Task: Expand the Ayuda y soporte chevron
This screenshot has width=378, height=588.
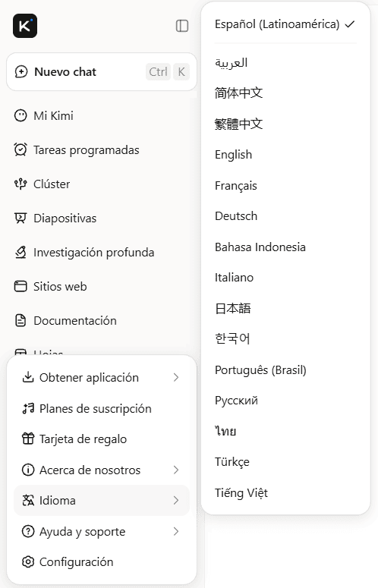Action: click(x=176, y=531)
